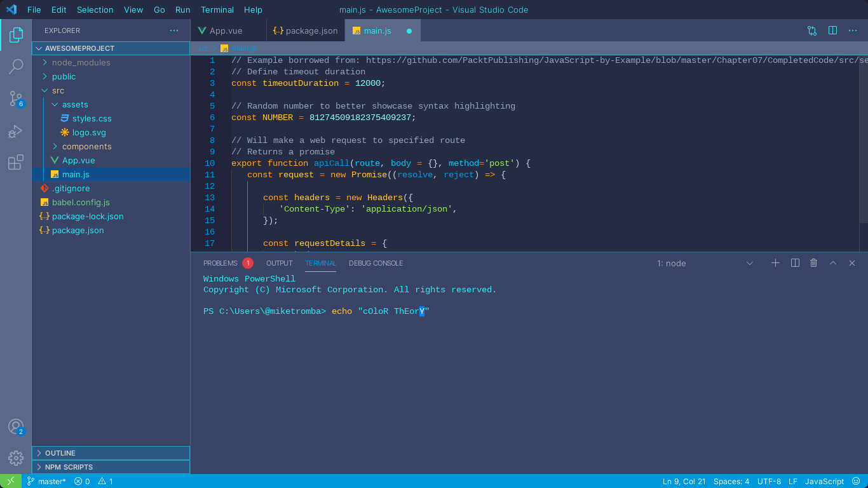Open the Terminal menu
868x488 pixels.
[x=217, y=10]
